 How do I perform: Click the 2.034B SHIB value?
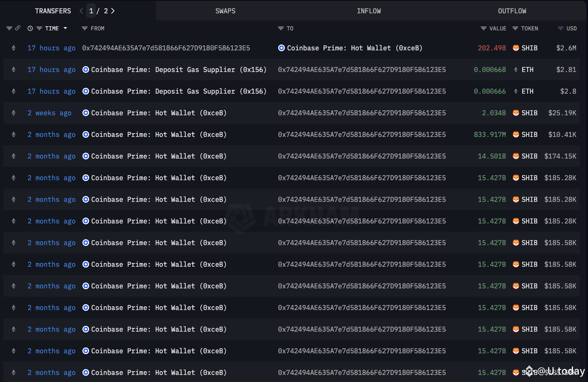pos(494,113)
